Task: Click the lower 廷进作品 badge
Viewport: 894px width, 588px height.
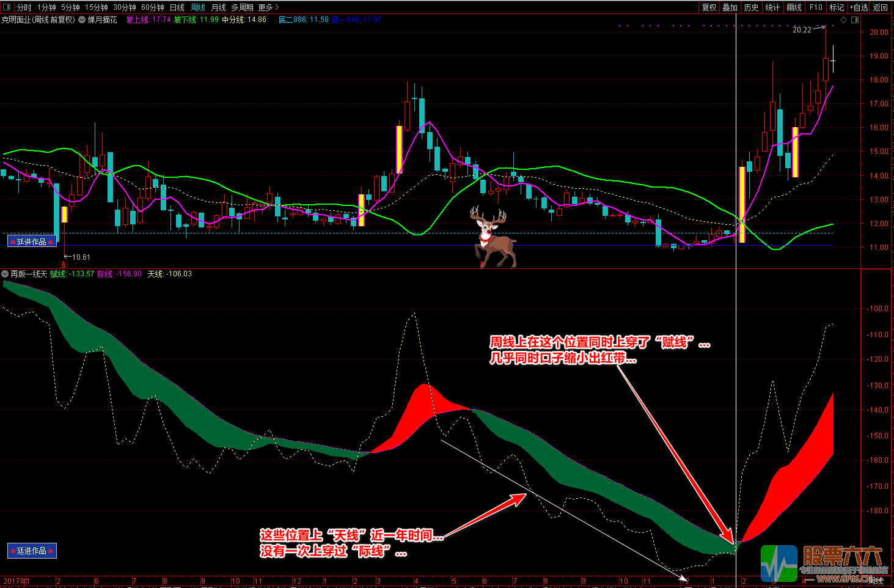Action: 32,551
